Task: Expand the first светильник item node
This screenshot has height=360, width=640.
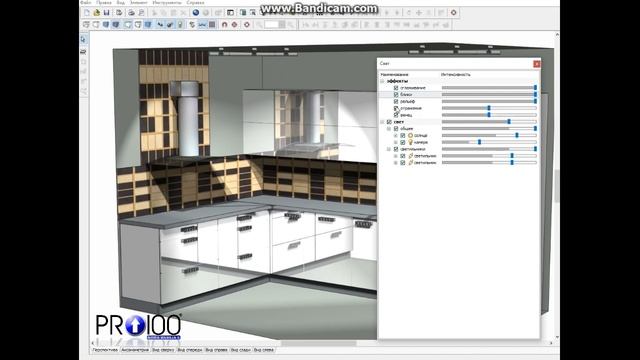Action: point(396,156)
